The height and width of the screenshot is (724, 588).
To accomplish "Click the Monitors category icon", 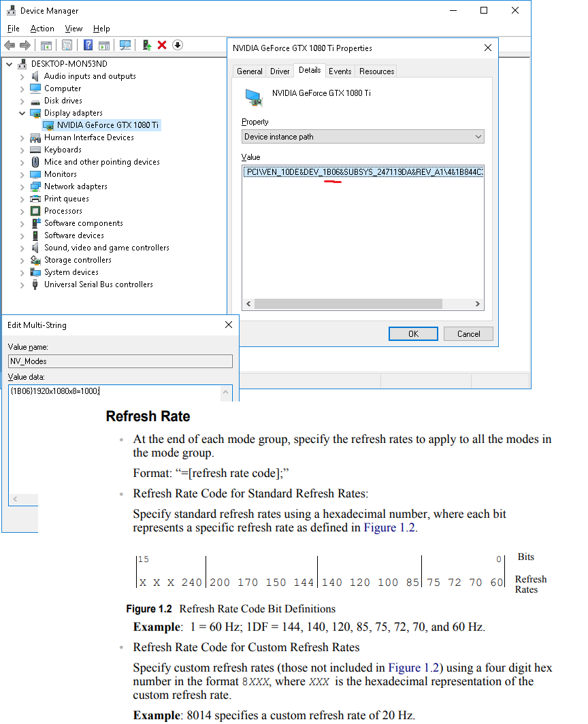I will 35,174.
